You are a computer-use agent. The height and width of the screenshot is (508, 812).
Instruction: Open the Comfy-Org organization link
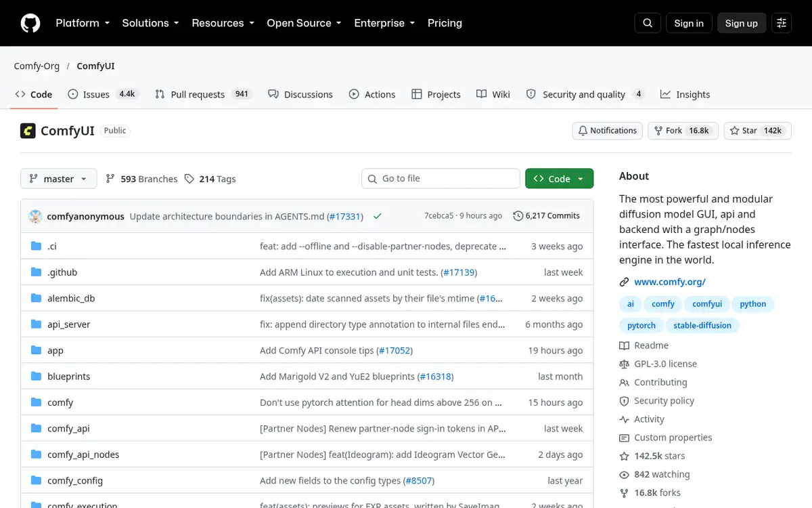coord(37,66)
